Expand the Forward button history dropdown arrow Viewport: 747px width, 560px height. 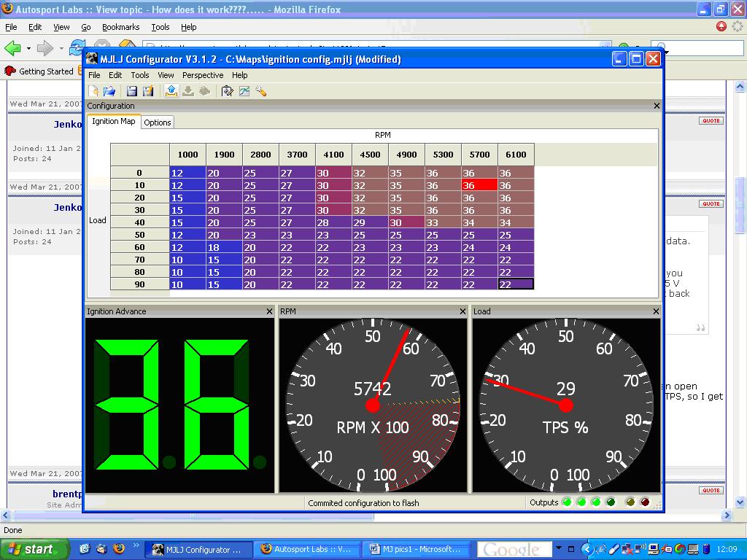click(x=61, y=48)
